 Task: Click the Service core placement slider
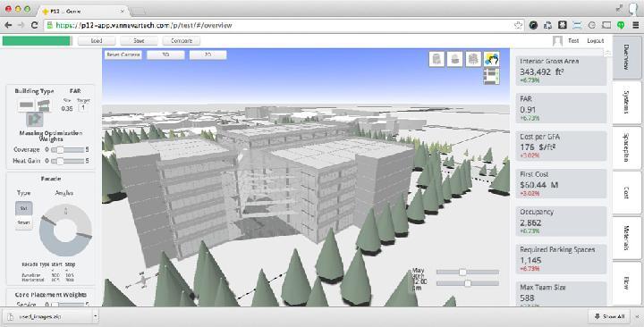(67, 304)
